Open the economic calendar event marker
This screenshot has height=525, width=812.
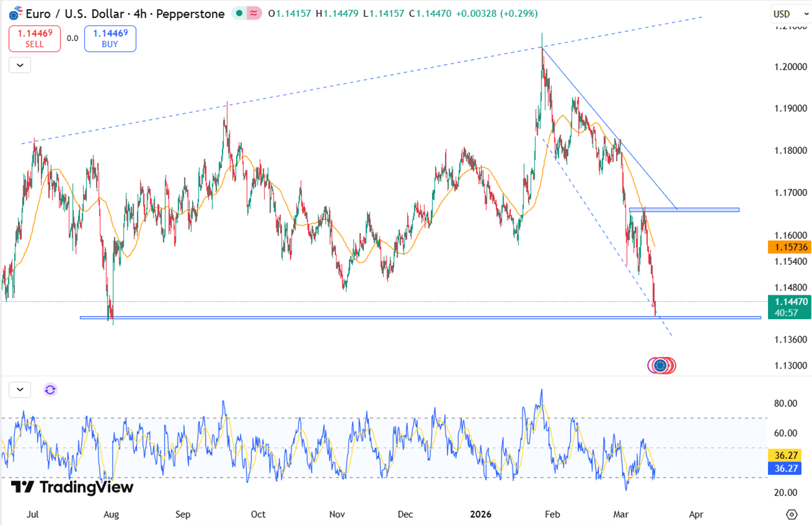point(661,366)
